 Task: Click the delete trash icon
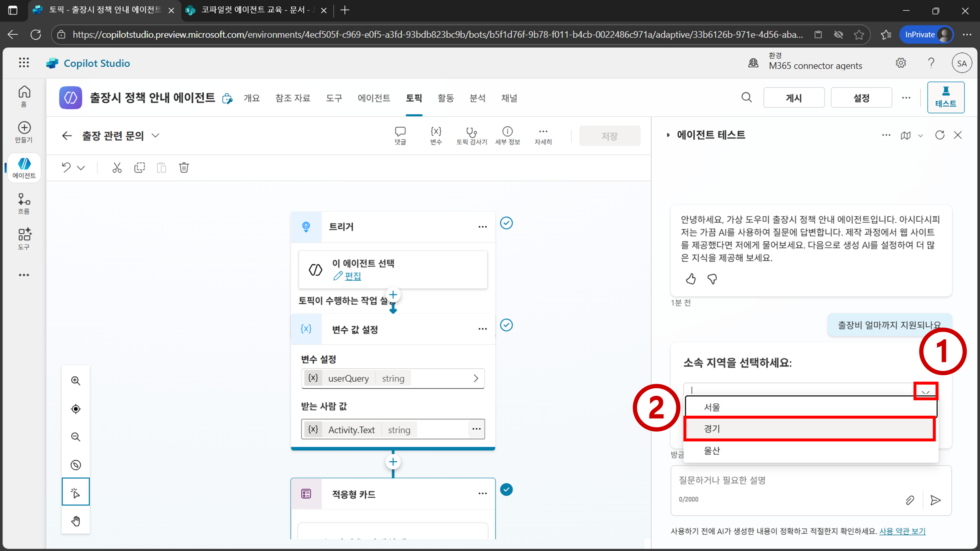tap(184, 168)
